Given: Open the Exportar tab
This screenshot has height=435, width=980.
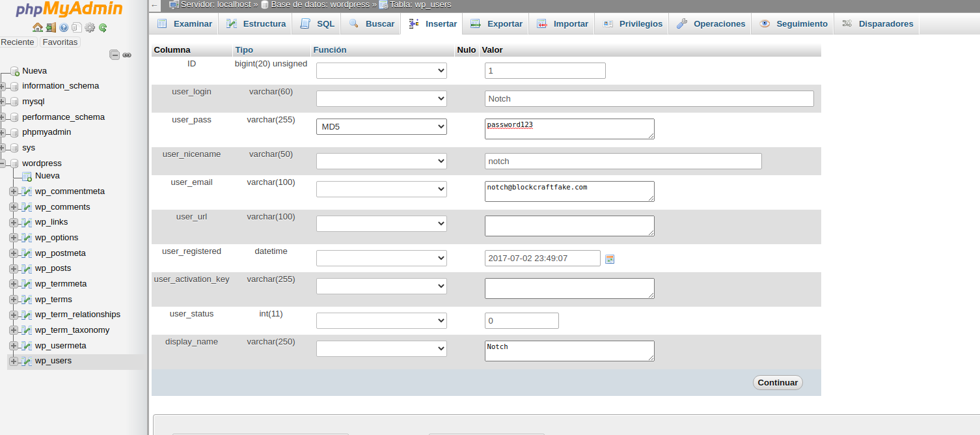Looking at the screenshot, I should pyautogui.click(x=497, y=23).
